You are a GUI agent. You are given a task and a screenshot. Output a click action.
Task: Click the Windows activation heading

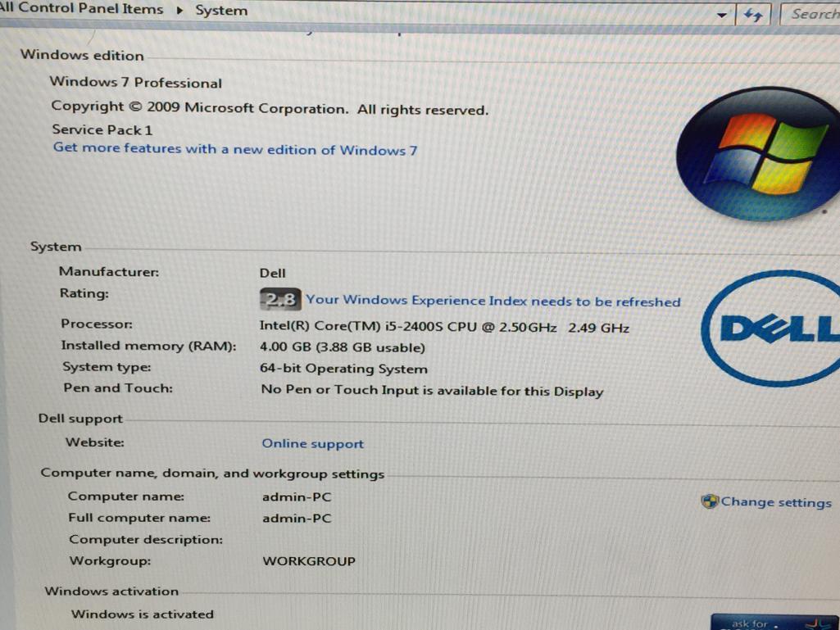pos(111,591)
